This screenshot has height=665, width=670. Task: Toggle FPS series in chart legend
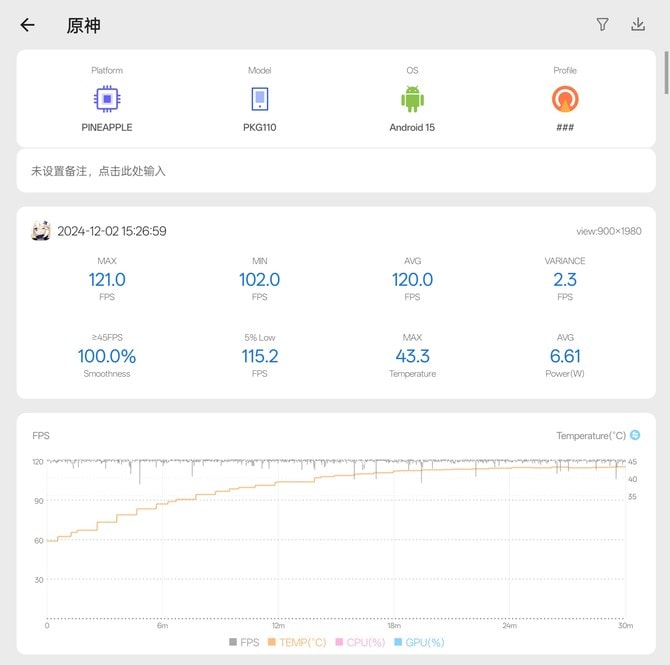point(247,642)
